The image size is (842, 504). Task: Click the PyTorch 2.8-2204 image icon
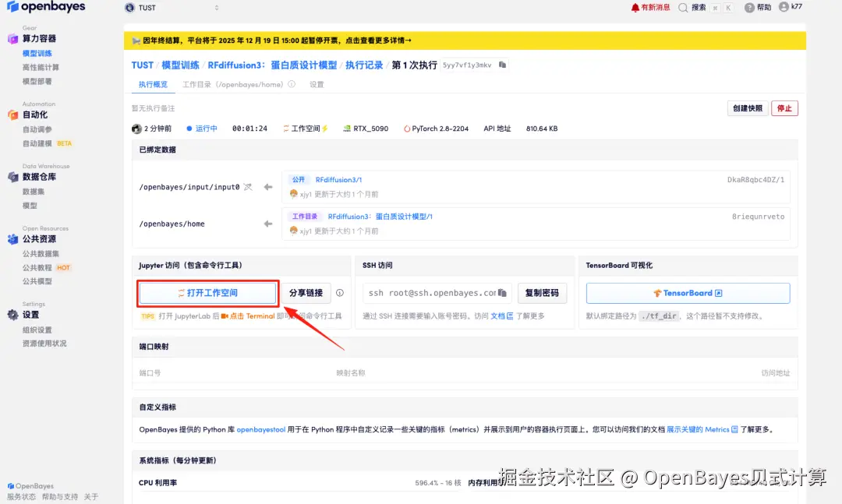407,129
